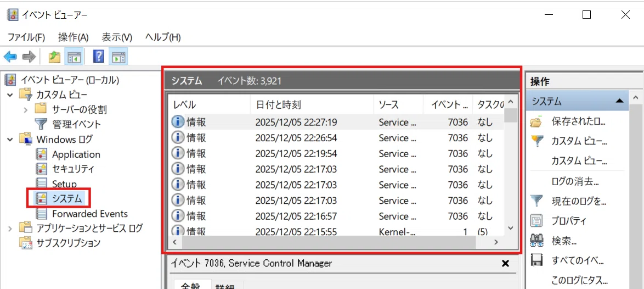Switch to the 全般 tab
The height and width of the screenshot is (289, 644).
(191, 285)
